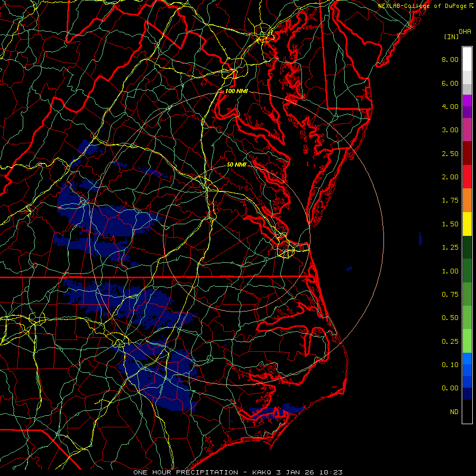Click the "[IN]" units label
Screen dimensions: 476x476
452,36
